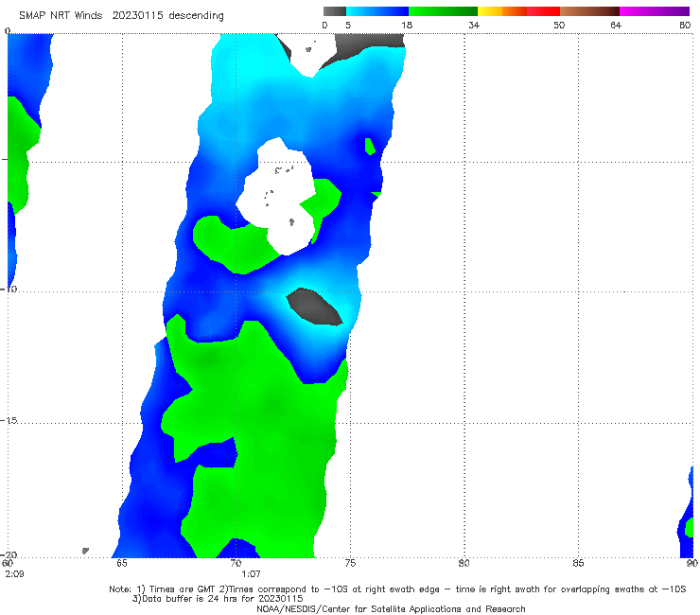Click the latitude axis label '-10'
The width and height of the screenshot is (700, 615).
(x=9, y=289)
